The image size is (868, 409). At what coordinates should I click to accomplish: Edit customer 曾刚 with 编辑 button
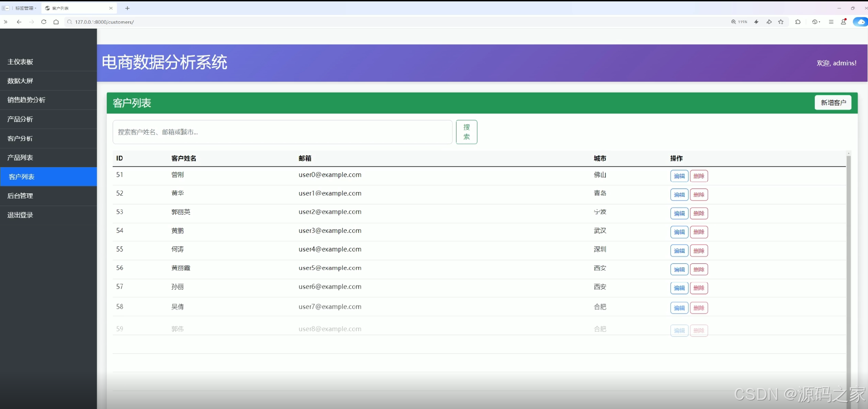(x=679, y=176)
